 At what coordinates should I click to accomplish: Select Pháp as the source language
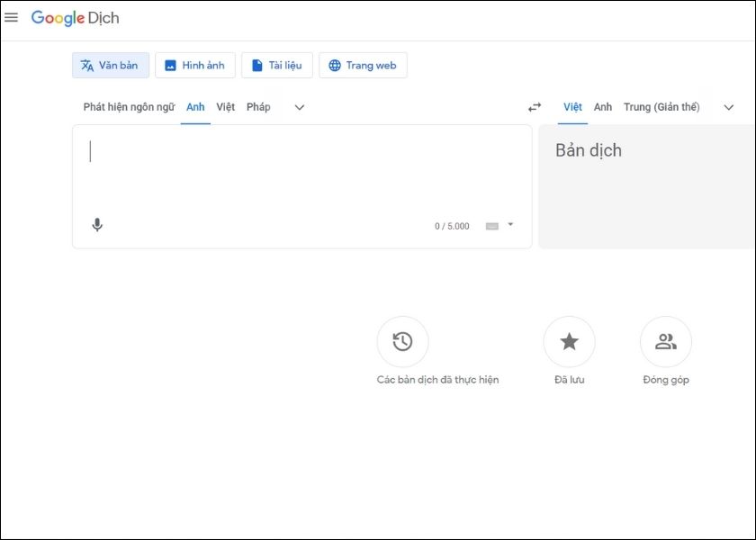click(259, 106)
